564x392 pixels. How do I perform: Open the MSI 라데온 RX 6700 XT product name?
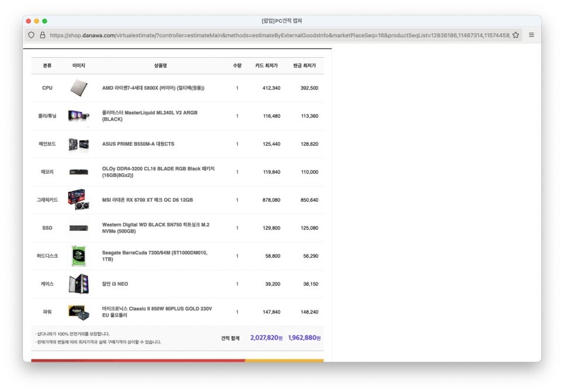point(148,200)
